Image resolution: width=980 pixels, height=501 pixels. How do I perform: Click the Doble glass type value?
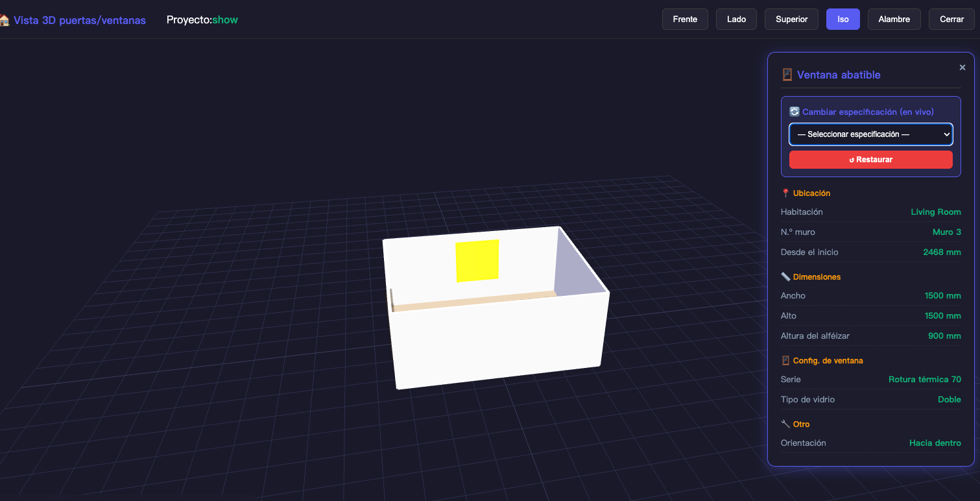950,400
